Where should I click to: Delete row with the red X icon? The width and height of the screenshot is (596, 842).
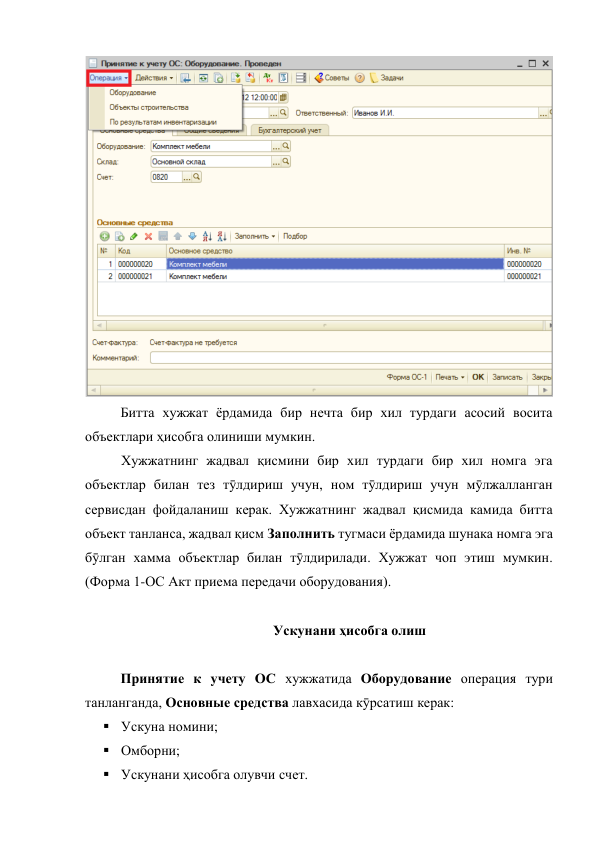click(148, 236)
